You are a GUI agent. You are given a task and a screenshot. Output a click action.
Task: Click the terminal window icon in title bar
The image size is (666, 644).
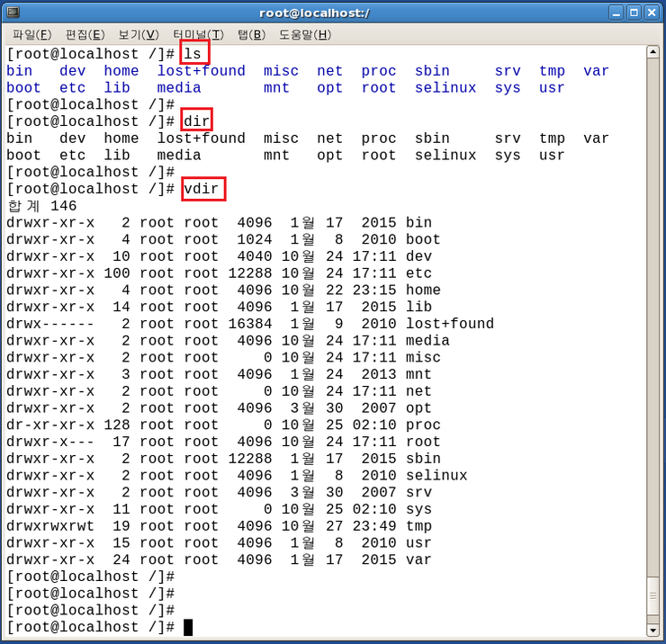click(x=13, y=12)
